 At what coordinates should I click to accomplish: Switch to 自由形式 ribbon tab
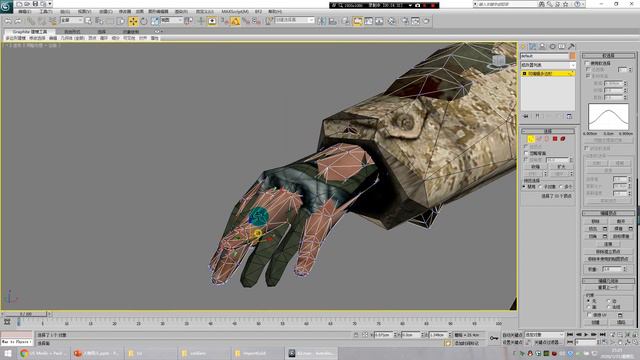pos(72,31)
